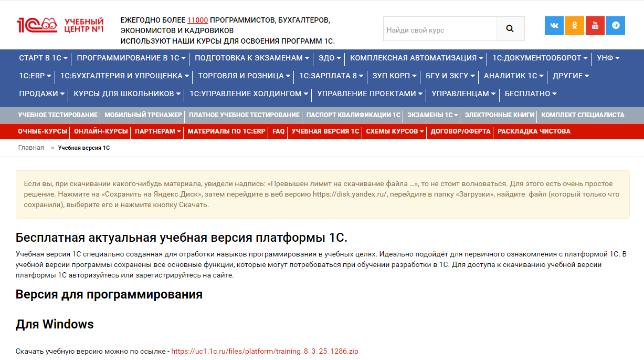Open the УПРАВЛЕНИЕ ПРОЕКТАМИ menu
Image resolution: width=644 pixels, height=360 pixels.
tap(370, 94)
